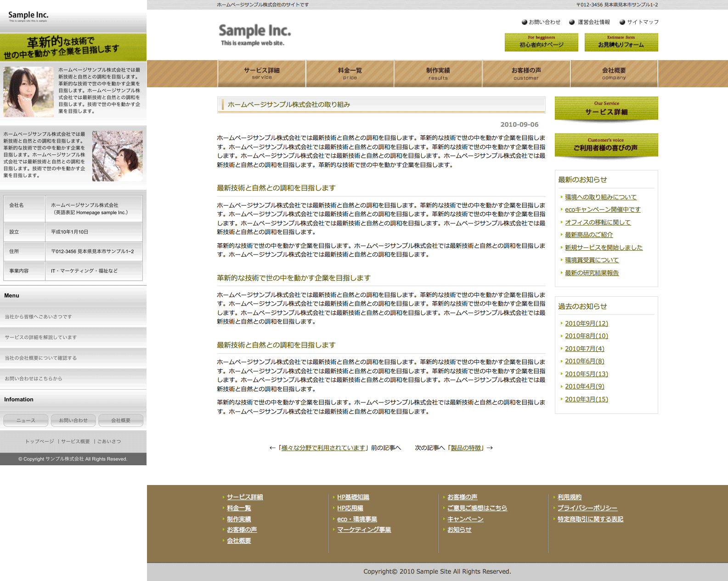The height and width of the screenshot is (581, 728).
Task: Go to next article 製品の特徴
Action: (466, 448)
